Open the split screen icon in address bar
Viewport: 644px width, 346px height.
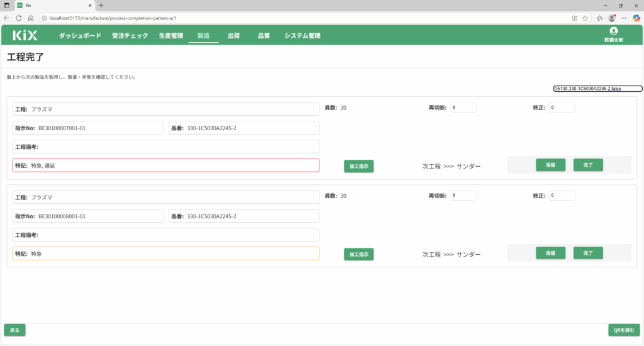[x=574, y=18]
